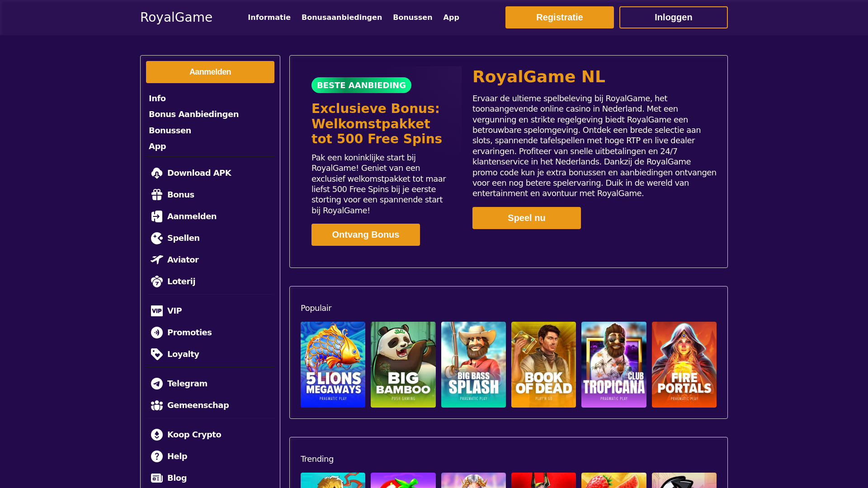Open the Big Bamboo game thumbnail
This screenshot has width=868, height=488.
[x=403, y=365]
